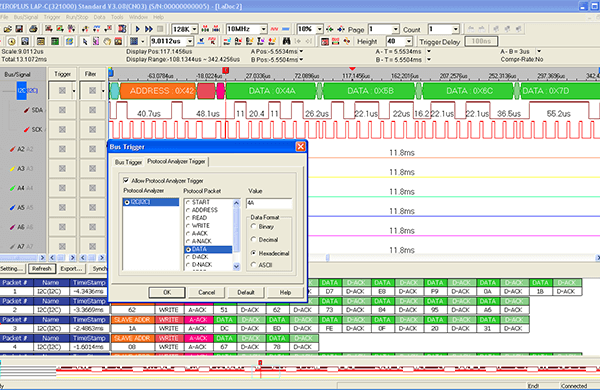Click the clock icon in second toolbar

click(11, 41)
